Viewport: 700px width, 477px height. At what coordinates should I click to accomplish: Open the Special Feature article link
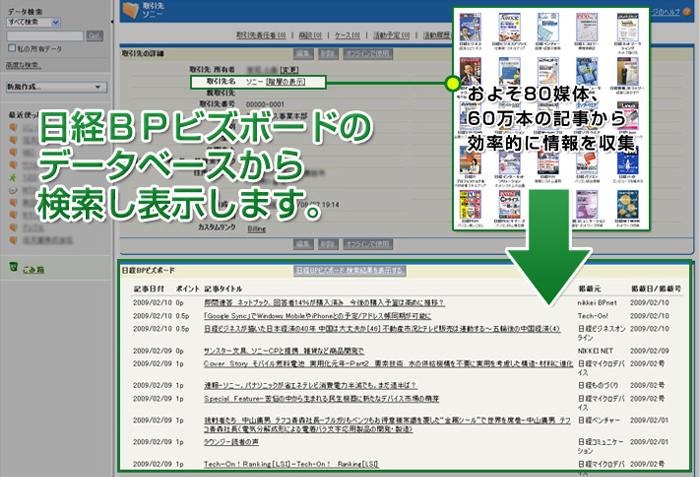click(321, 398)
